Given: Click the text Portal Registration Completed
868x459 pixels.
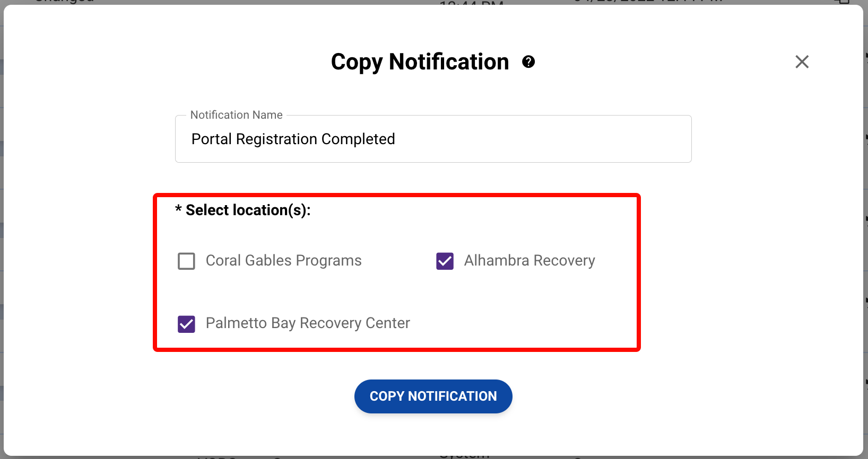Looking at the screenshot, I should (293, 139).
